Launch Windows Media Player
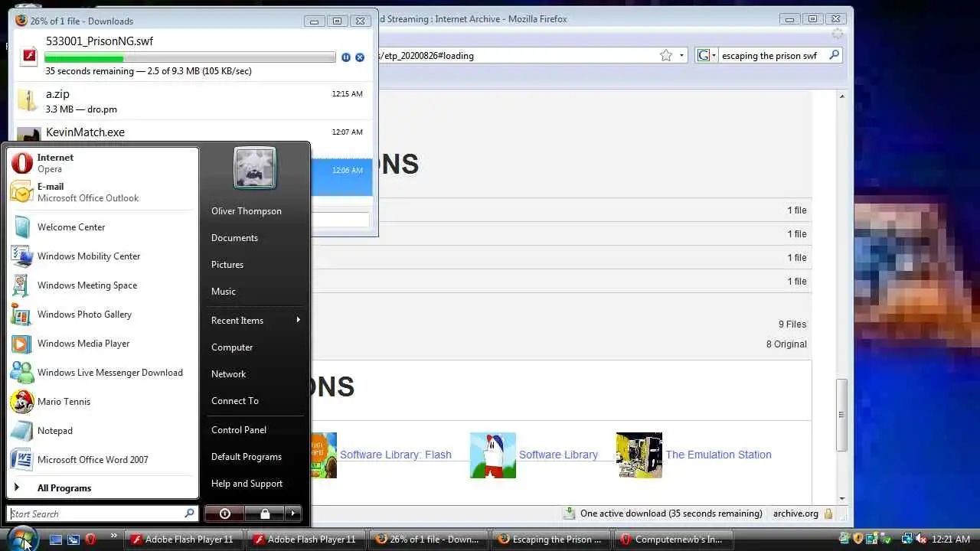The height and width of the screenshot is (551, 980). point(102,344)
